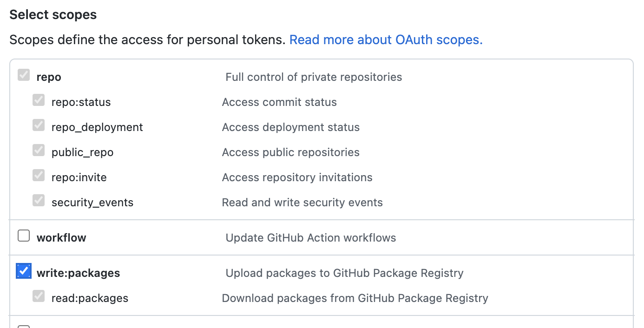Click the repo:status label text

[x=81, y=102]
